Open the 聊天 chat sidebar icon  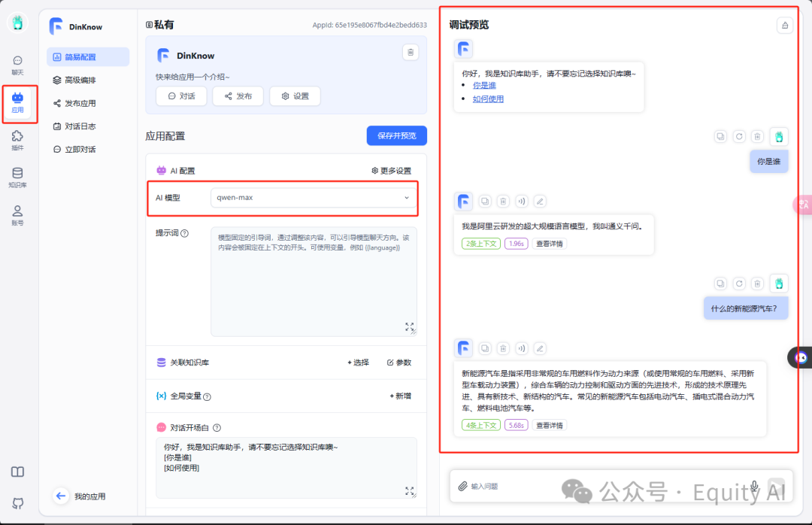(x=17, y=65)
